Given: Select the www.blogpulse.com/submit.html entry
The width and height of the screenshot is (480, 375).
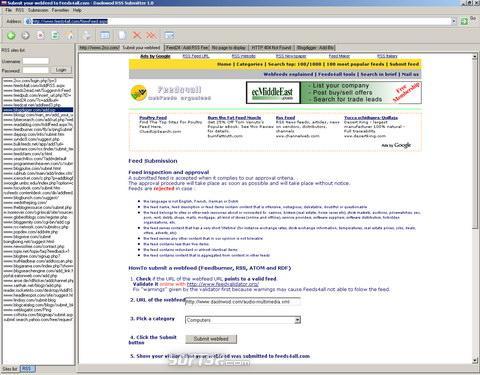Looking at the screenshot, I should tap(38, 168).
